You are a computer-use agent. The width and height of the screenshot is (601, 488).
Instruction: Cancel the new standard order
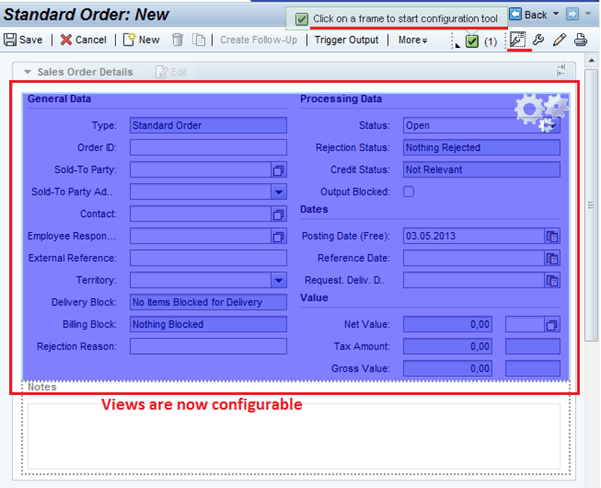click(83, 40)
